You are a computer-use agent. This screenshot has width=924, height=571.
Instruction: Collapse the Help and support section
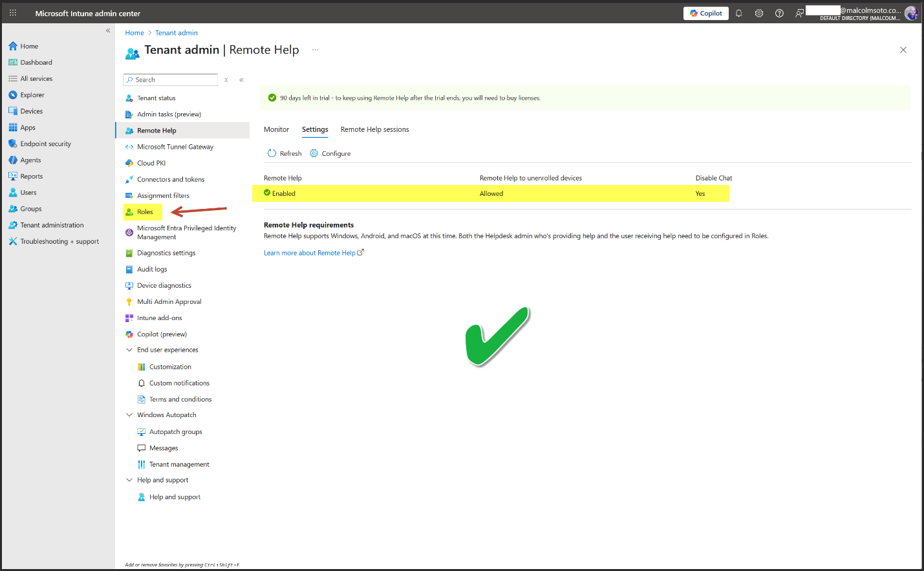(x=129, y=480)
